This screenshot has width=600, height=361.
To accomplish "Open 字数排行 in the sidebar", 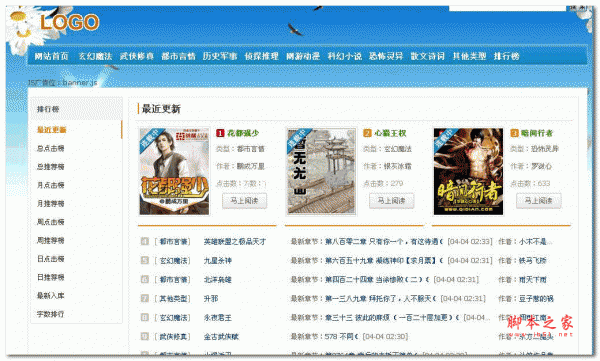I will pyautogui.click(x=51, y=314).
